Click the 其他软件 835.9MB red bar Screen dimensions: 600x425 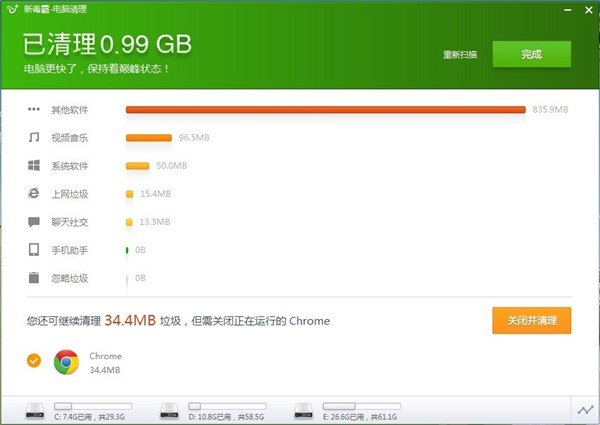325,109
